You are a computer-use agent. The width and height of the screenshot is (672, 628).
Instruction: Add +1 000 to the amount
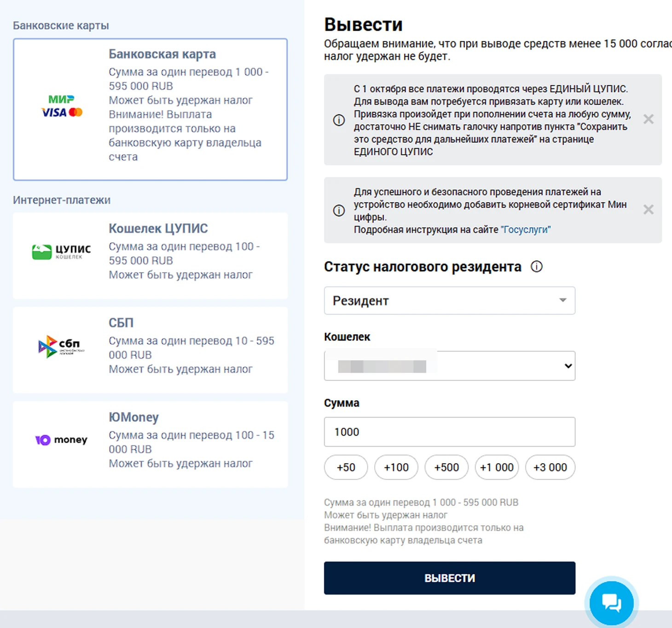pyautogui.click(x=497, y=467)
